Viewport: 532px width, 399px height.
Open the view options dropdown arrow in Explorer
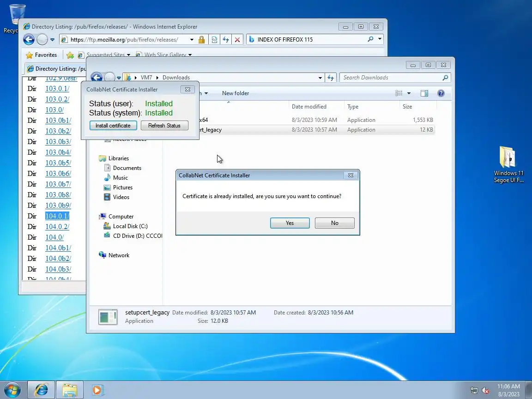409,93
